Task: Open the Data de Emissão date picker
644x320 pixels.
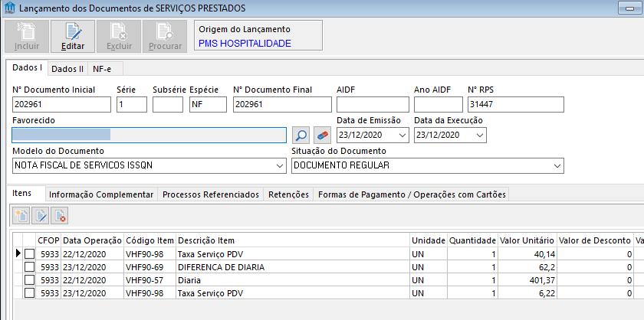Action: click(x=402, y=136)
